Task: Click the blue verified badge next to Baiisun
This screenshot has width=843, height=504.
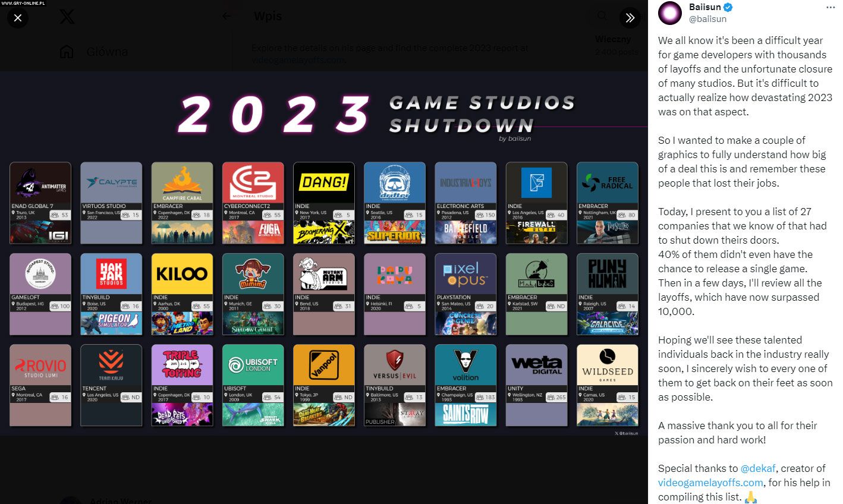Action: pyautogui.click(x=728, y=7)
